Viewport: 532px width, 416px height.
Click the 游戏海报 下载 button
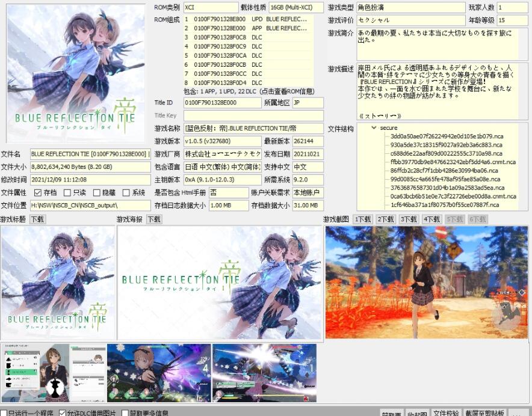pyautogui.click(x=154, y=219)
